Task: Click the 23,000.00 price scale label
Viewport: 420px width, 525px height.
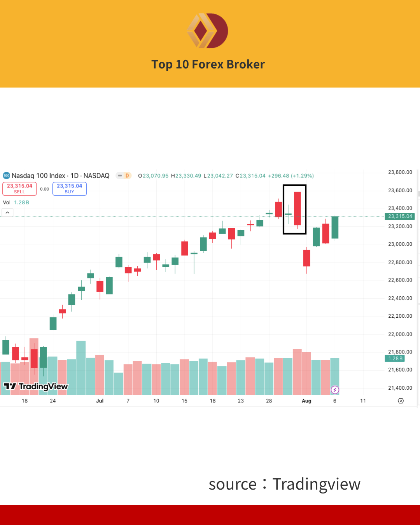Action: coord(400,244)
